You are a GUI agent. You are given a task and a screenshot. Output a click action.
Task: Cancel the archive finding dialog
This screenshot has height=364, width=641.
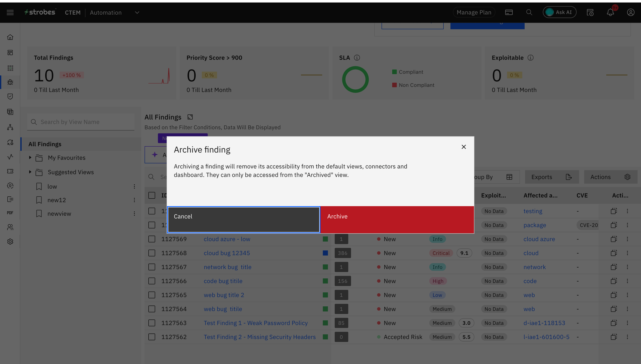click(x=244, y=220)
